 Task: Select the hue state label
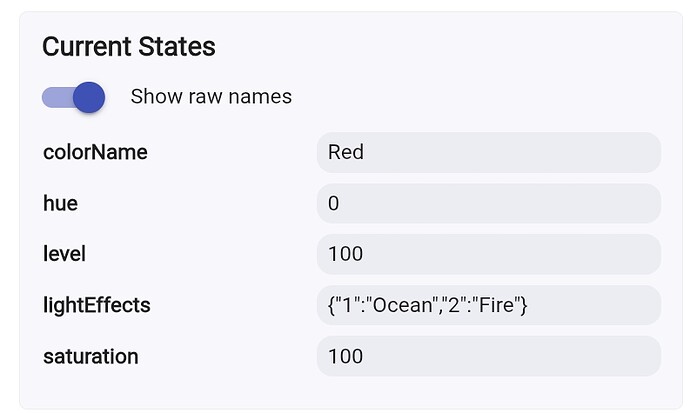click(x=60, y=204)
